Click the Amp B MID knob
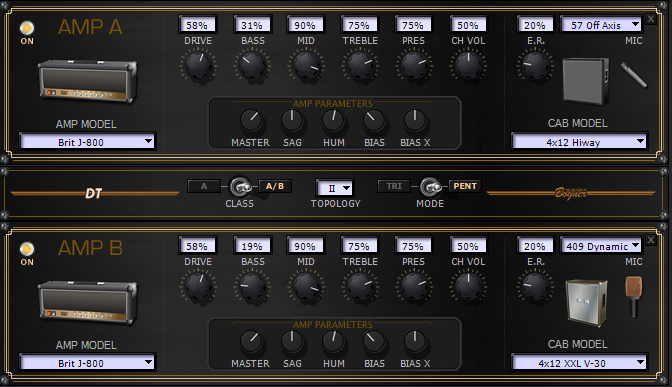 pyautogui.click(x=306, y=286)
